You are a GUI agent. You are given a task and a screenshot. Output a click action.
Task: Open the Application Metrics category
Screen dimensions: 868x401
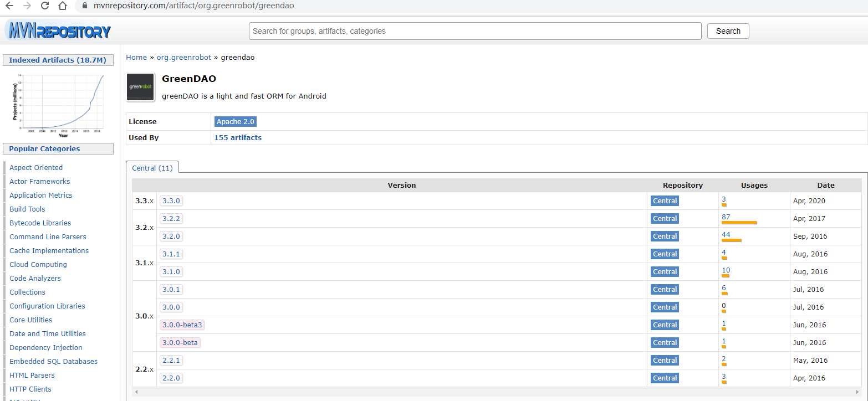40,195
